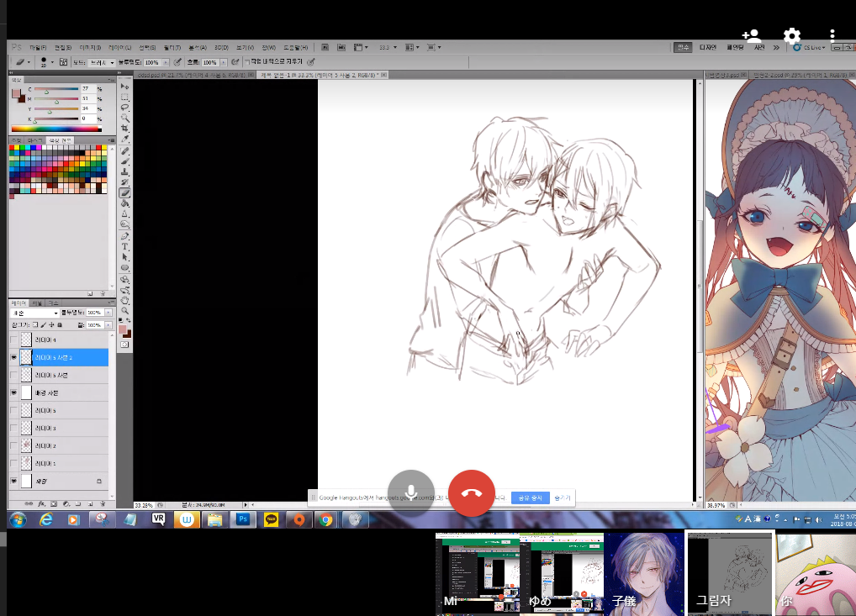The image size is (856, 616).
Task: Open the 편집(E) Edit menu
Action: tap(63, 47)
